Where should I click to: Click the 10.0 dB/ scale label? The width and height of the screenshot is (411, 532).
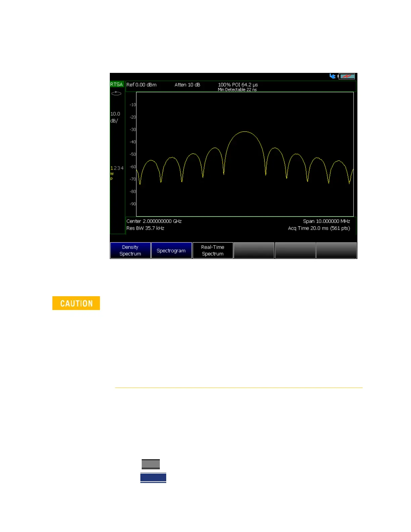pyautogui.click(x=115, y=117)
